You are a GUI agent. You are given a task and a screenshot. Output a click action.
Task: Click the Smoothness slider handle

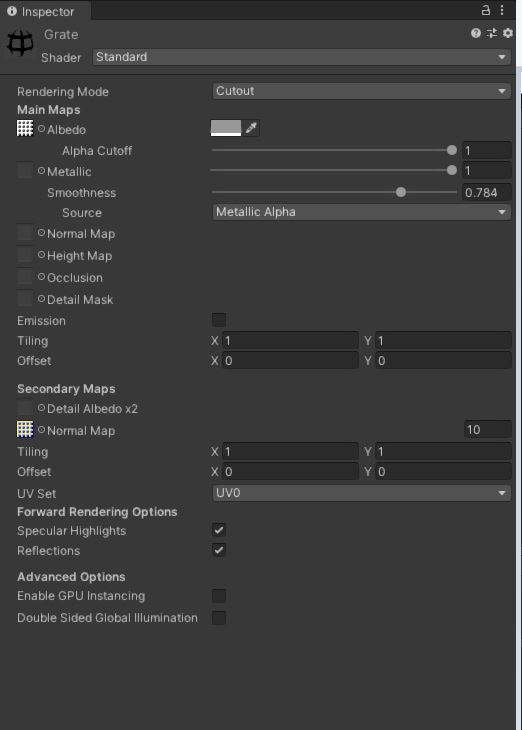pos(401,192)
